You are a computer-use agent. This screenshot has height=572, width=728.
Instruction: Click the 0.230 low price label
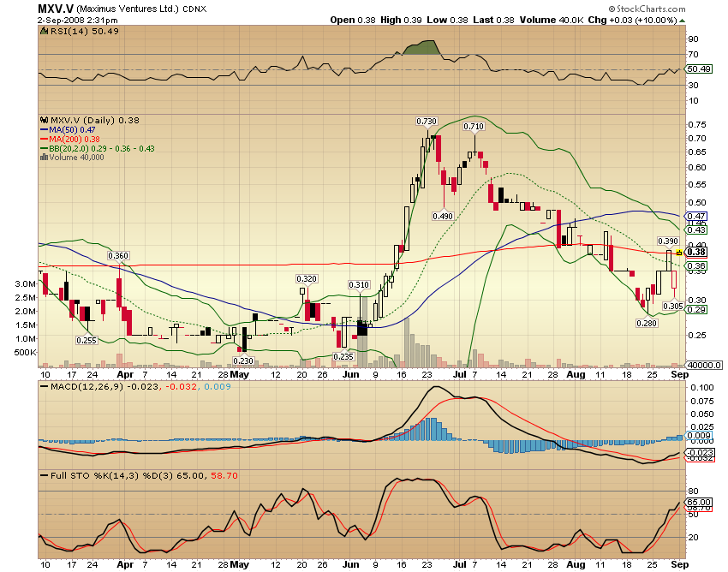coord(243,360)
